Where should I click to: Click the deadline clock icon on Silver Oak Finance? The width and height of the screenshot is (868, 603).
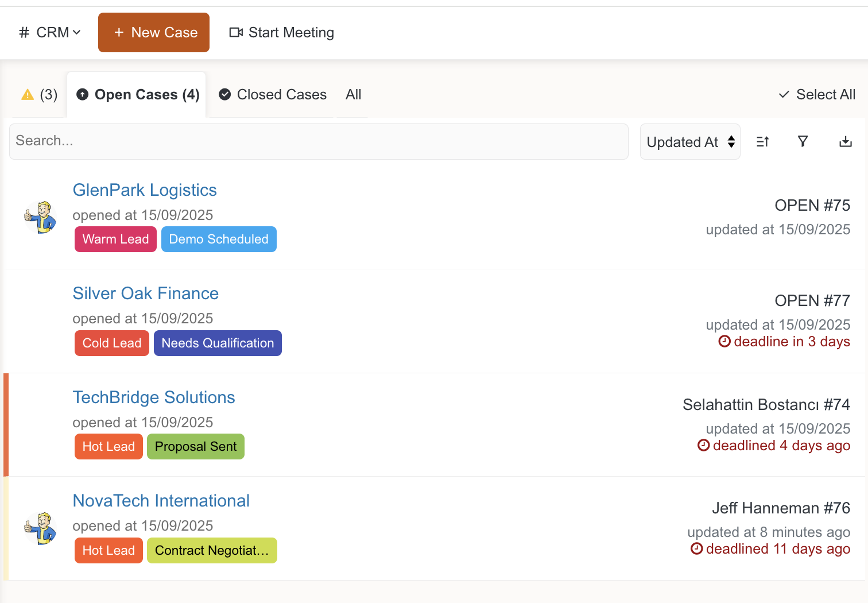724,341
